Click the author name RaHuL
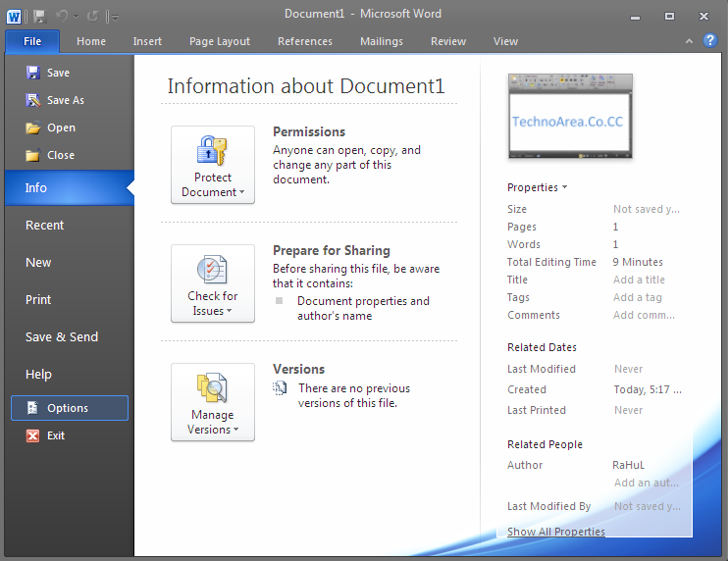Image resolution: width=728 pixels, height=561 pixels. 628,465
